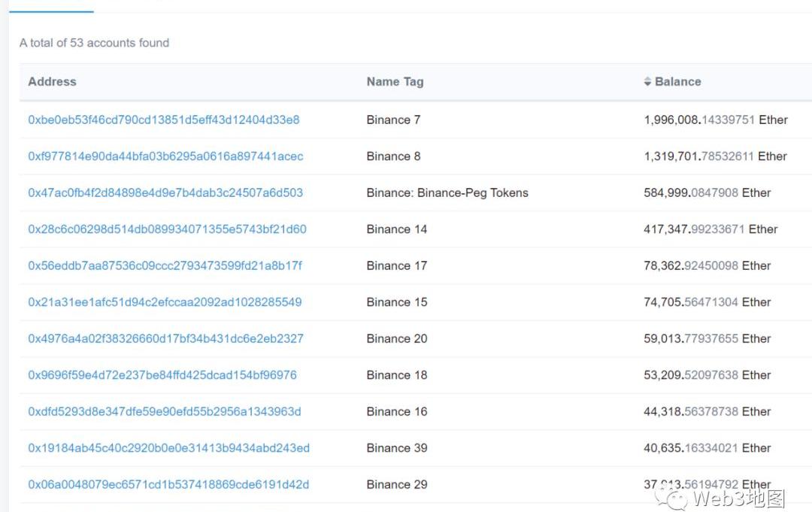Click the Binance 17 address 0x56eddb7a…
The width and height of the screenshot is (812, 512).
[165, 266]
